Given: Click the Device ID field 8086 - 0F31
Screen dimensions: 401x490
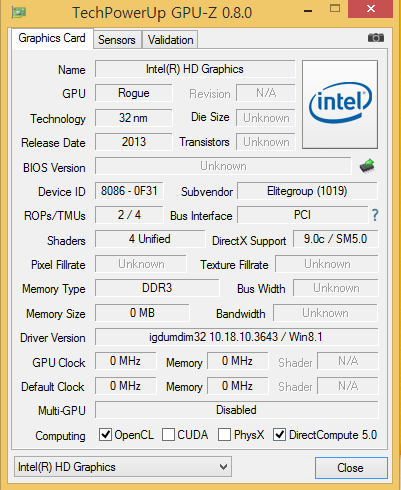Looking at the screenshot, I should [129, 191].
